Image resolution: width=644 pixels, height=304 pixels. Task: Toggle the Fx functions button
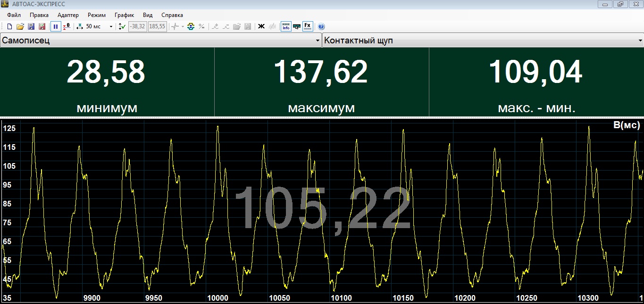click(x=307, y=26)
